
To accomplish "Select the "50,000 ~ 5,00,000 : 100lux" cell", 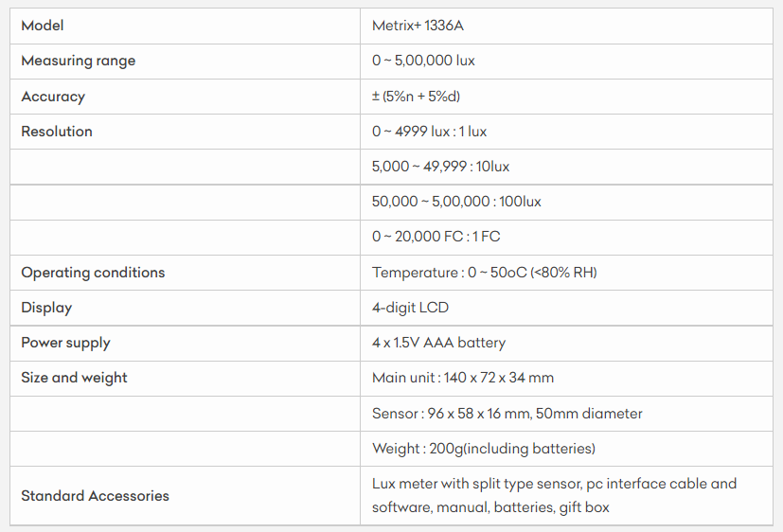I will coord(456,202).
